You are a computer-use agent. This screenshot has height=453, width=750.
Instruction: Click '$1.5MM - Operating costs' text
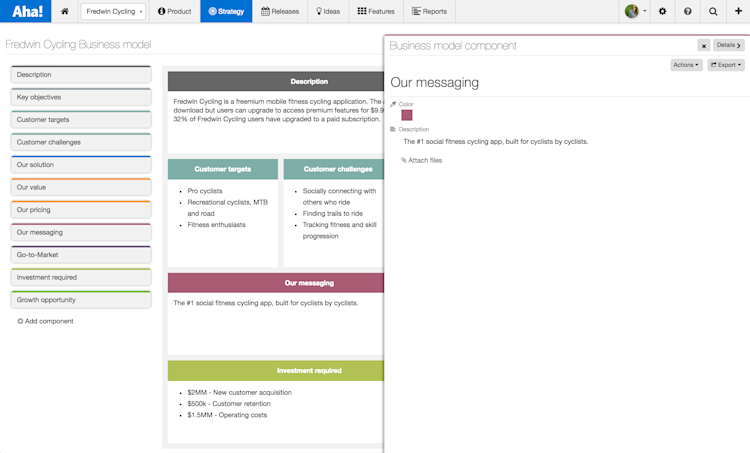click(x=227, y=415)
